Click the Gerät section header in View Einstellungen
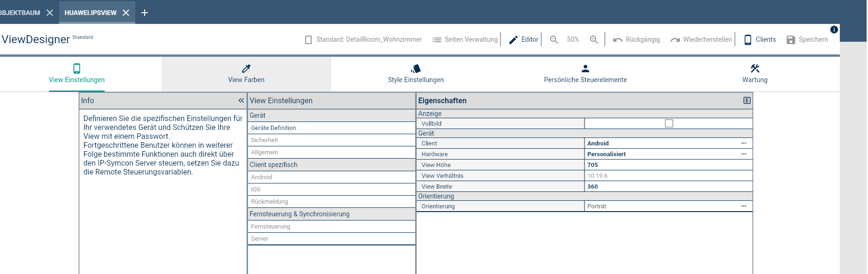Screen dimensions: 868x274 pyautogui.click(x=332, y=115)
